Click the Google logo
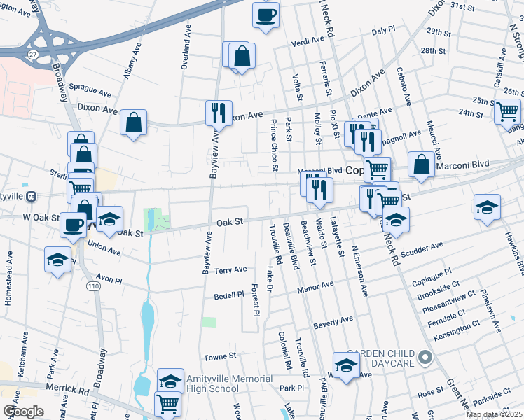 click(x=24, y=411)
